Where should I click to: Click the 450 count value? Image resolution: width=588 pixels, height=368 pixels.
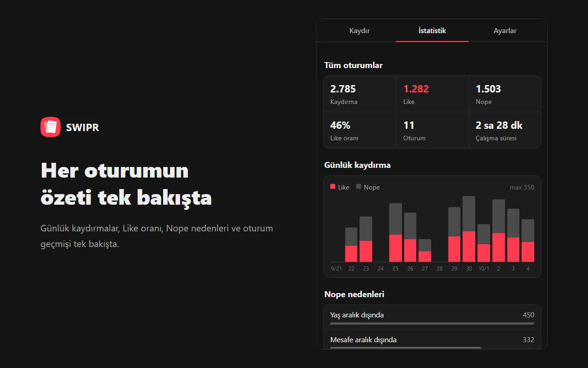(528, 315)
